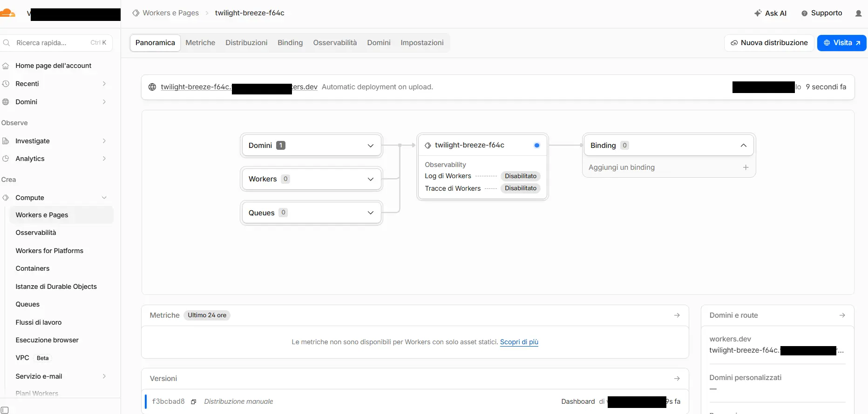Open Containers in sidebar
This screenshot has width=868, height=414.
pos(33,268)
